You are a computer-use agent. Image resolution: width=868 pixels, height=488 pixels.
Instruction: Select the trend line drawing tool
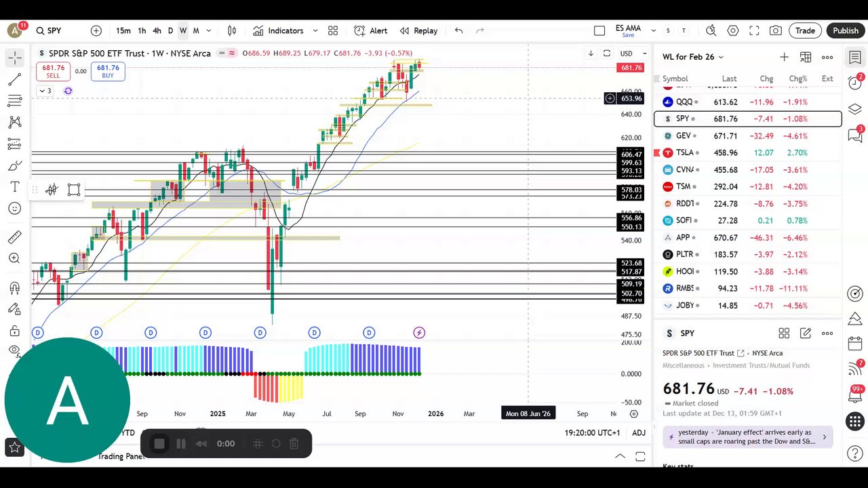[14, 80]
